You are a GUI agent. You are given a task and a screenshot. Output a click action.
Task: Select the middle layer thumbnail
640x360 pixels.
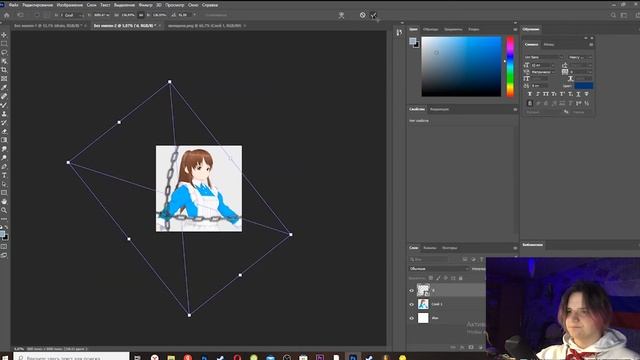[423, 304]
